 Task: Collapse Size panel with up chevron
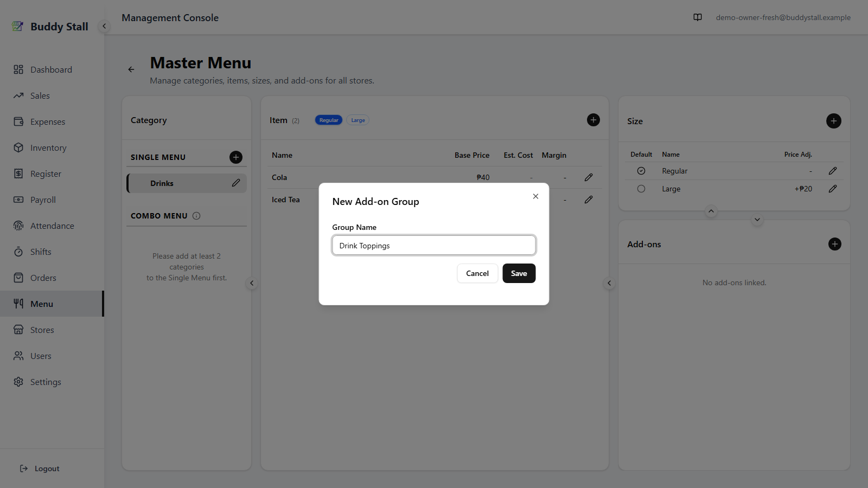coord(711,211)
